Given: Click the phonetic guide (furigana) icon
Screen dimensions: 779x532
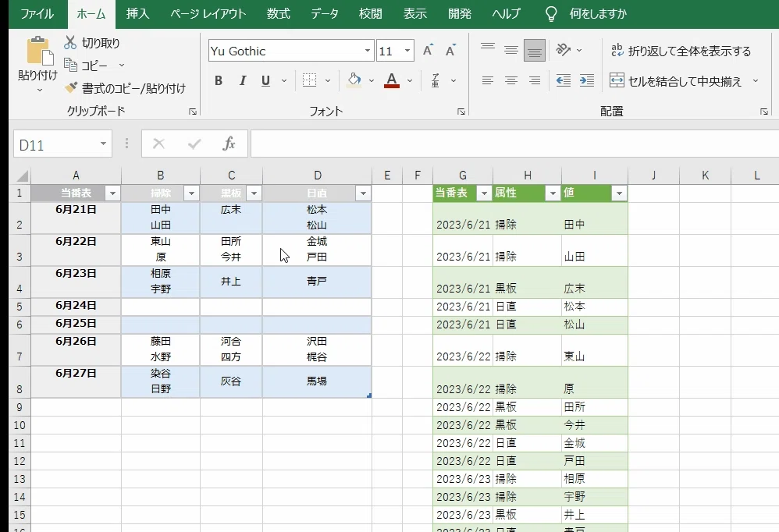Looking at the screenshot, I should (436, 80).
